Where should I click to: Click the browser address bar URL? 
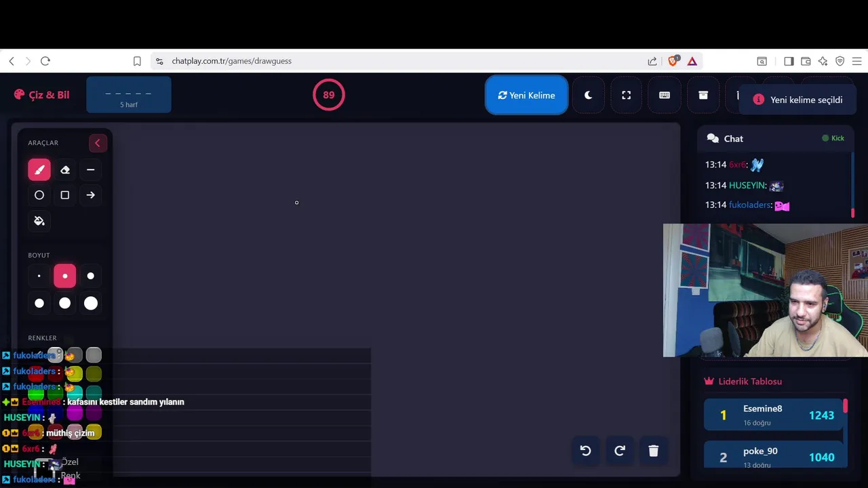pos(231,61)
